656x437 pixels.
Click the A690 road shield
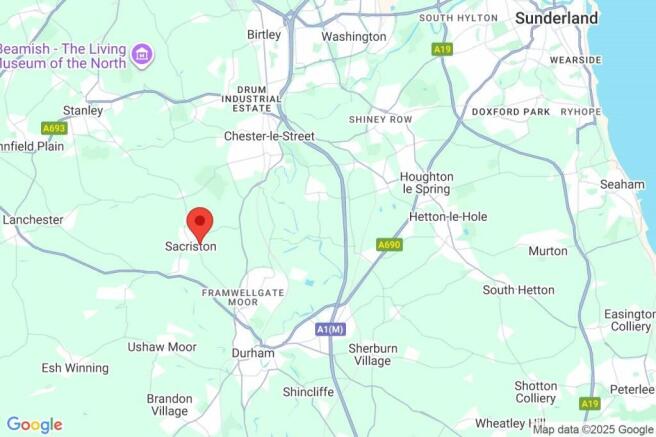click(390, 245)
